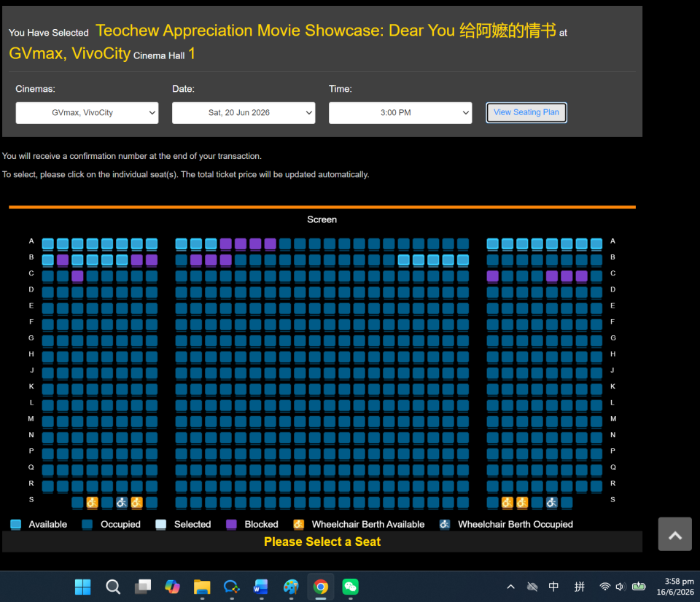The width and height of the screenshot is (700, 602).
Task: Select the first available seat in row A's right block
Action: pos(492,243)
